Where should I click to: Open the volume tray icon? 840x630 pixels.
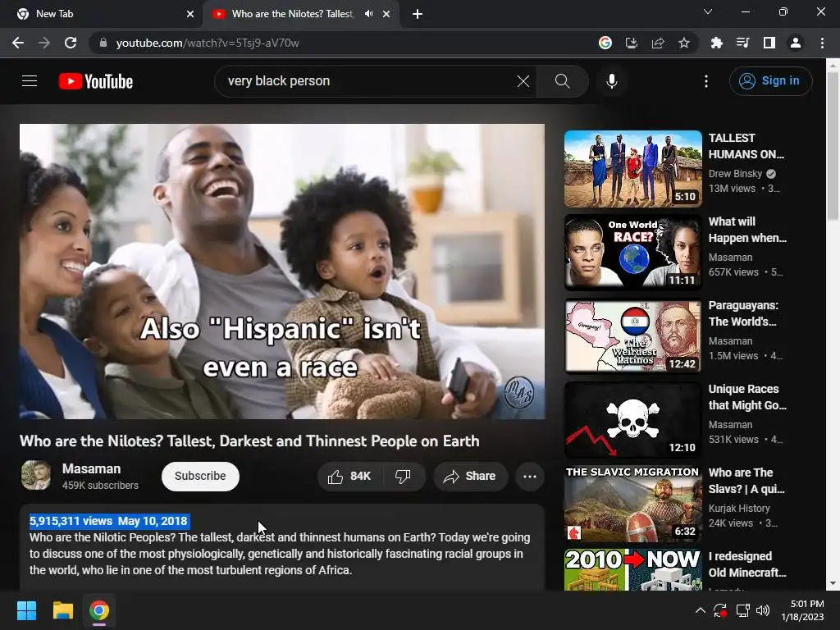763,610
